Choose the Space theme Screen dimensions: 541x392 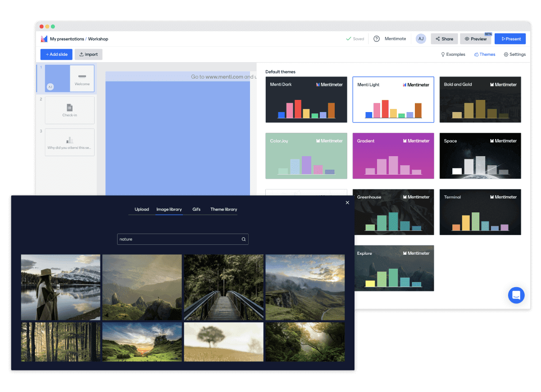point(480,156)
